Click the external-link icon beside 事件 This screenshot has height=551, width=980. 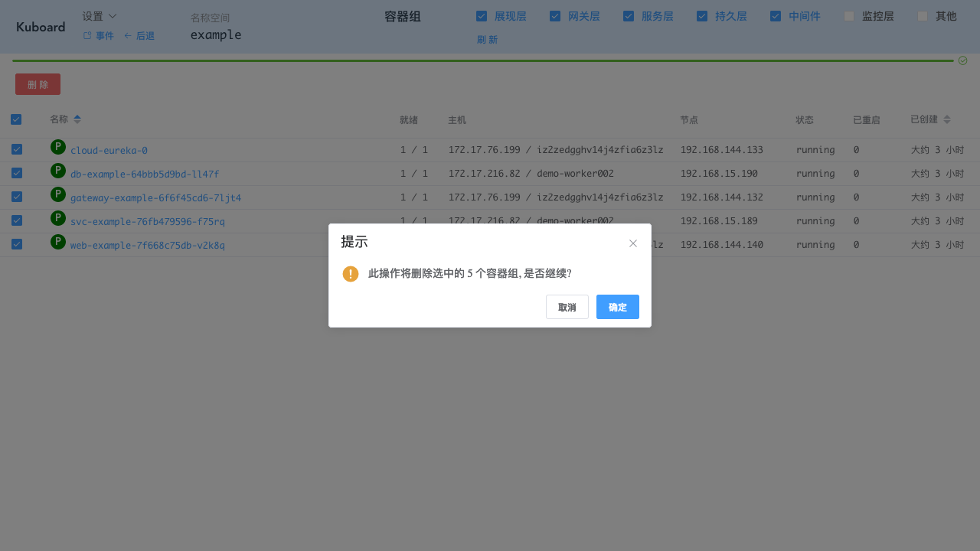coord(87,35)
